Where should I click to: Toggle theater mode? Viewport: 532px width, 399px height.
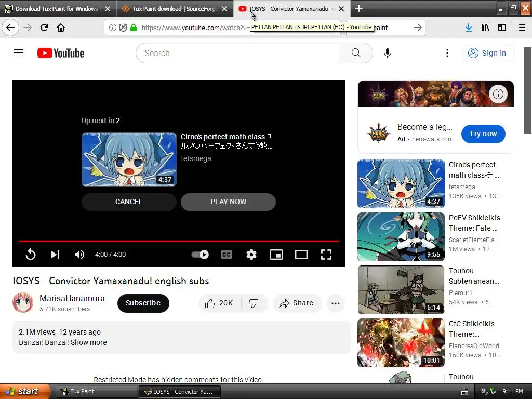point(301,255)
